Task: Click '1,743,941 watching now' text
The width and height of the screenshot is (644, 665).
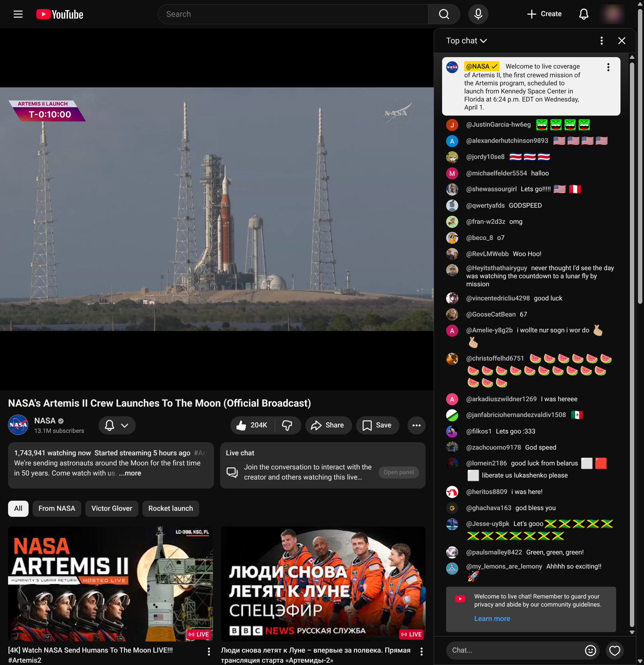Action: click(x=52, y=453)
